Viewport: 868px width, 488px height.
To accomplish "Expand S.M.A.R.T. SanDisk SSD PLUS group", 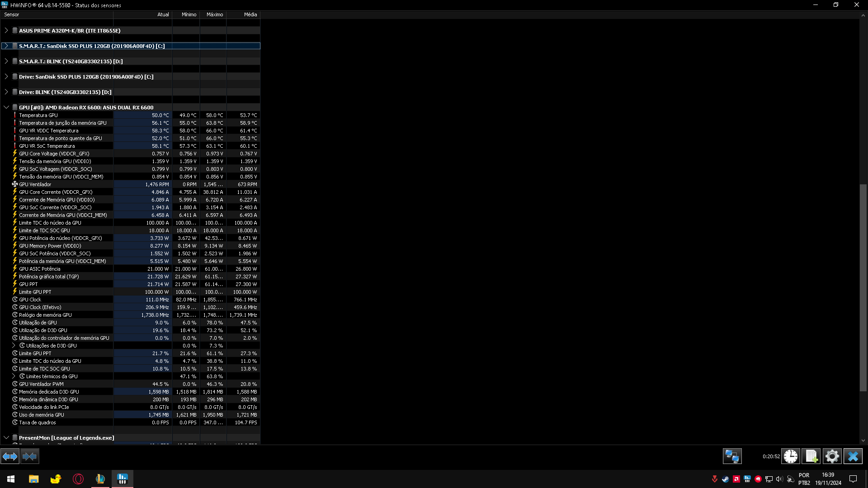I will [x=6, y=46].
